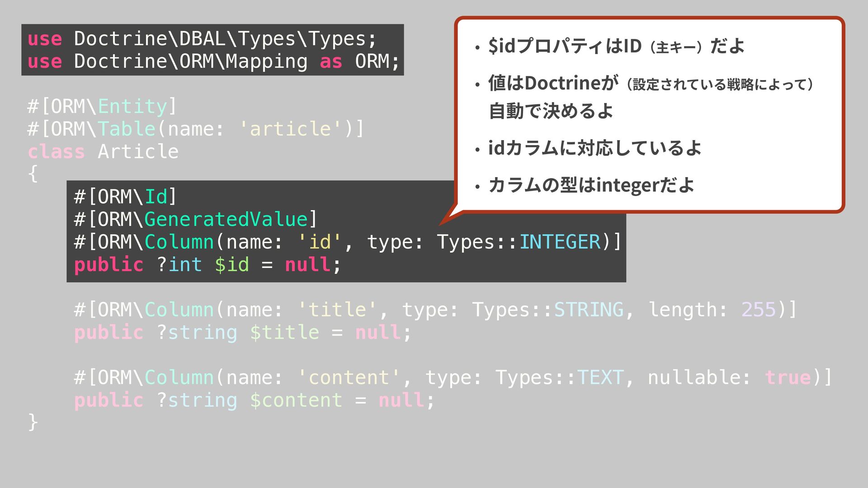Viewport: 868px width, 488px height.
Task: Click the callout bullet mentioning integer
Action: 591,185
